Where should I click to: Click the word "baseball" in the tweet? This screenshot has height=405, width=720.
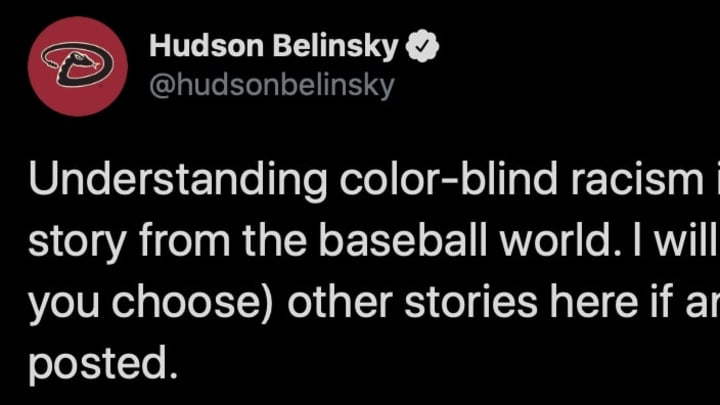402,239
